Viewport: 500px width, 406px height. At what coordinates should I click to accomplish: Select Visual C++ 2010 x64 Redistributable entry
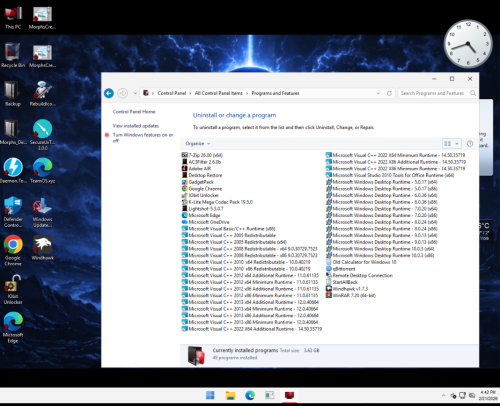246,262
